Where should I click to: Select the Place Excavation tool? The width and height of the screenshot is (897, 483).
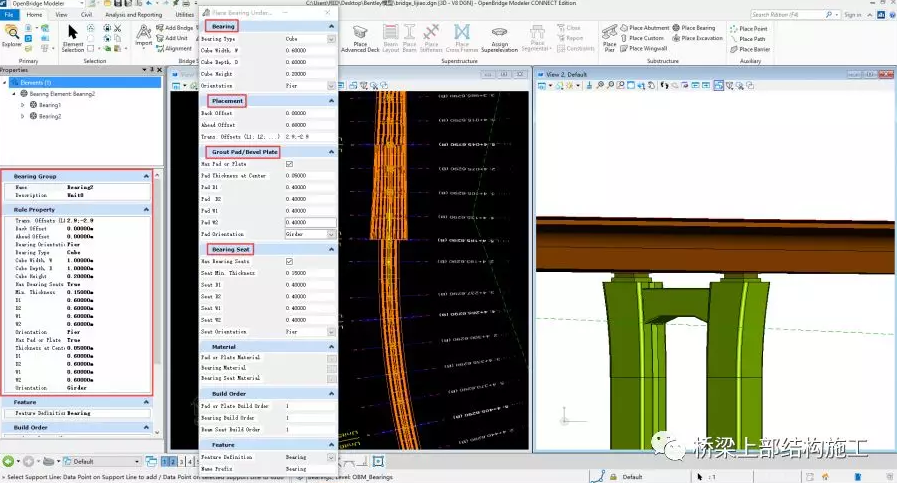[697, 38]
